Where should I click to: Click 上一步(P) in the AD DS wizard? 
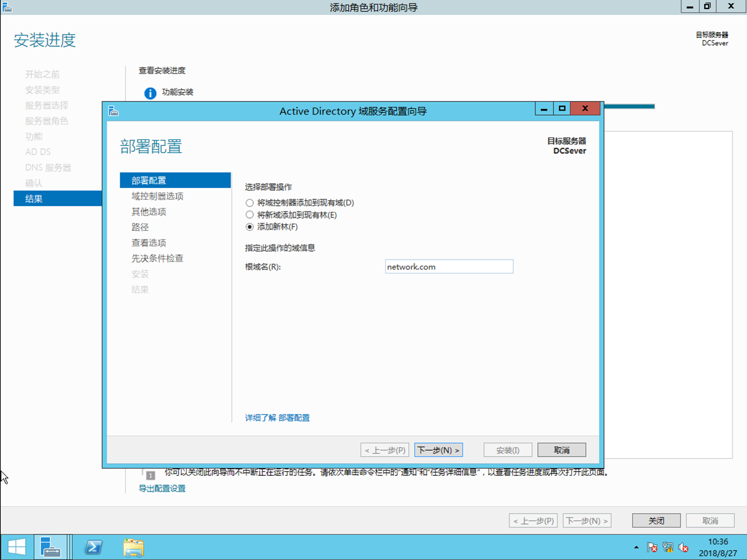pos(385,450)
